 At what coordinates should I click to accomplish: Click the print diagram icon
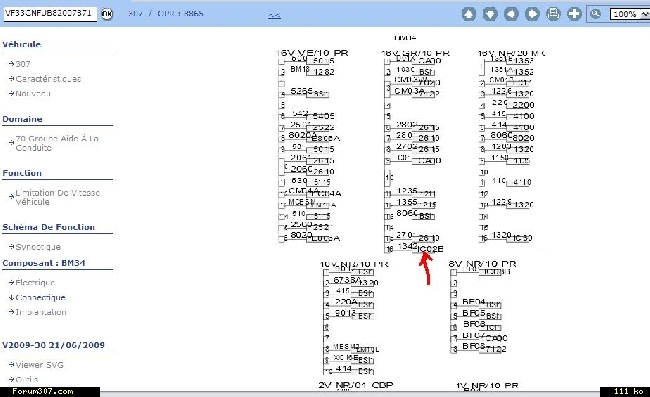tap(553, 14)
